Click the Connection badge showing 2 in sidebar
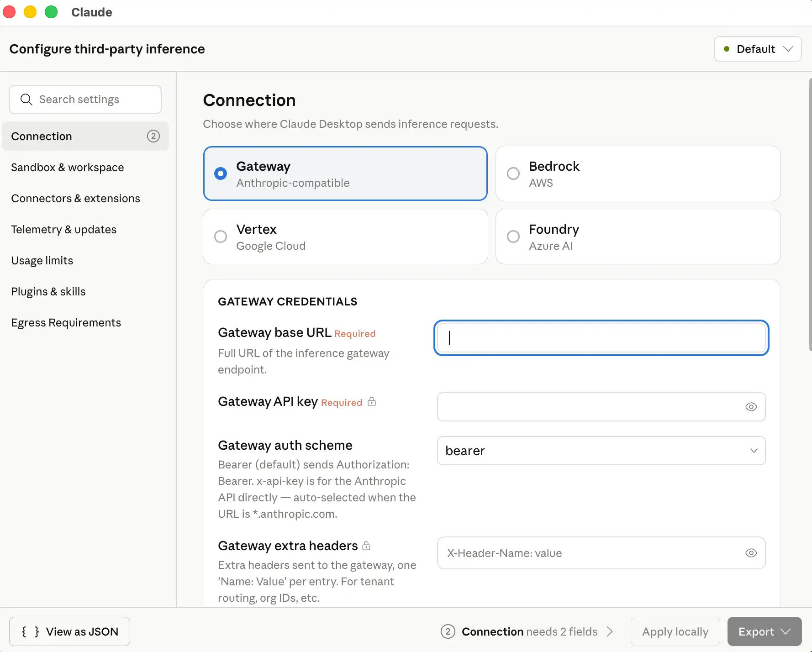 pyautogui.click(x=153, y=136)
